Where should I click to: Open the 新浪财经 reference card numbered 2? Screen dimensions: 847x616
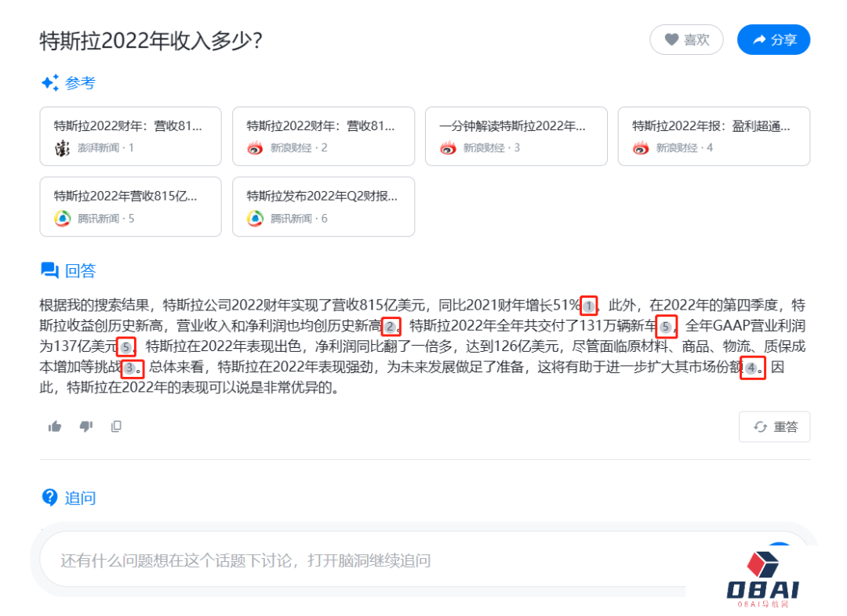coord(323,136)
